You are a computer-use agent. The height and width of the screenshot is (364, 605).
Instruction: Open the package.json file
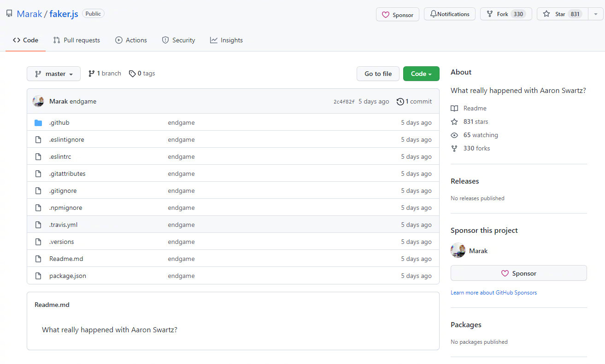(x=67, y=276)
